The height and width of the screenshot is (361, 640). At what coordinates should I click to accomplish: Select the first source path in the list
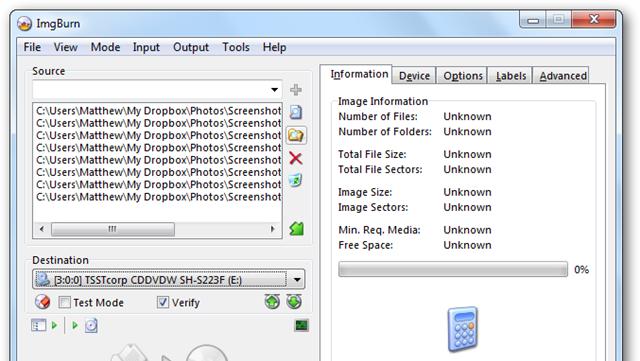point(158,111)
